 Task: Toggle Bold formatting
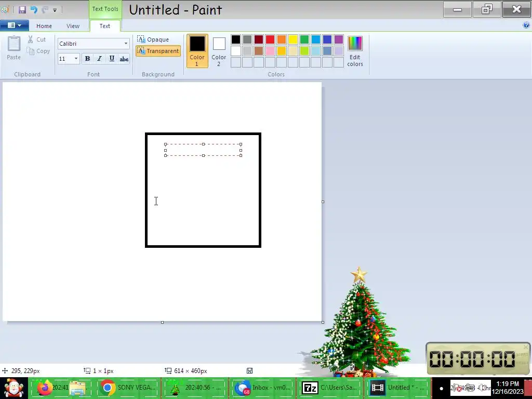(x=87, y=59)
